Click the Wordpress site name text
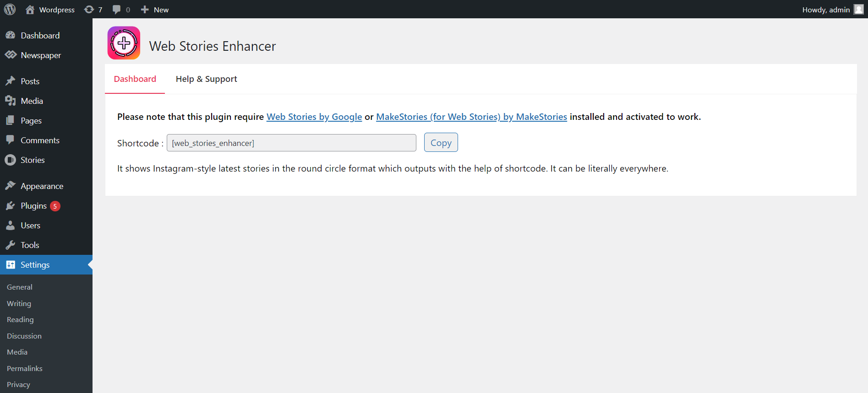 pos(57,10)
